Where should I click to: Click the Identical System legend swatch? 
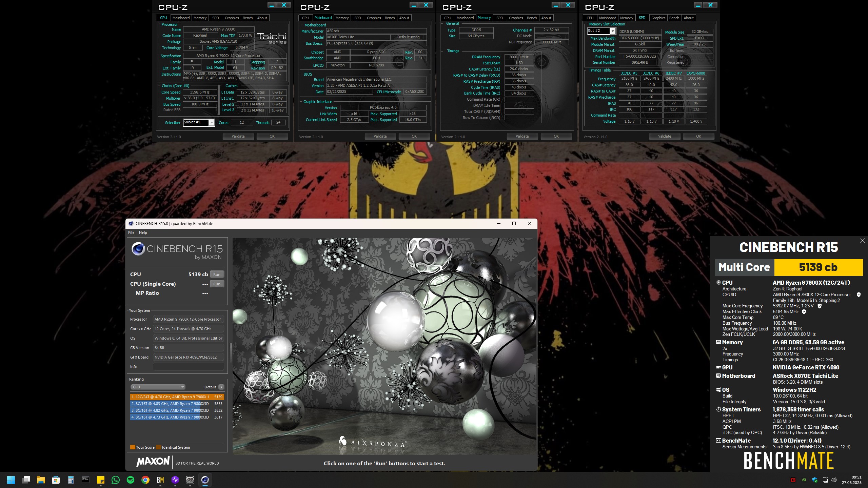[159, 447]
